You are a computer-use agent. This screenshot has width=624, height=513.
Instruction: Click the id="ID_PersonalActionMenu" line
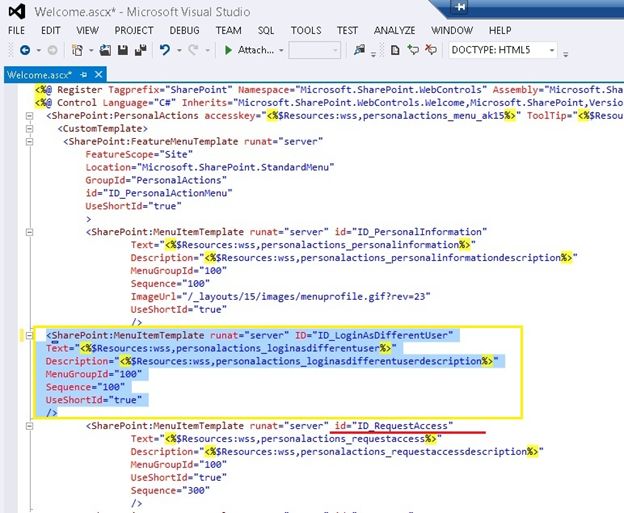pos(159,193)
